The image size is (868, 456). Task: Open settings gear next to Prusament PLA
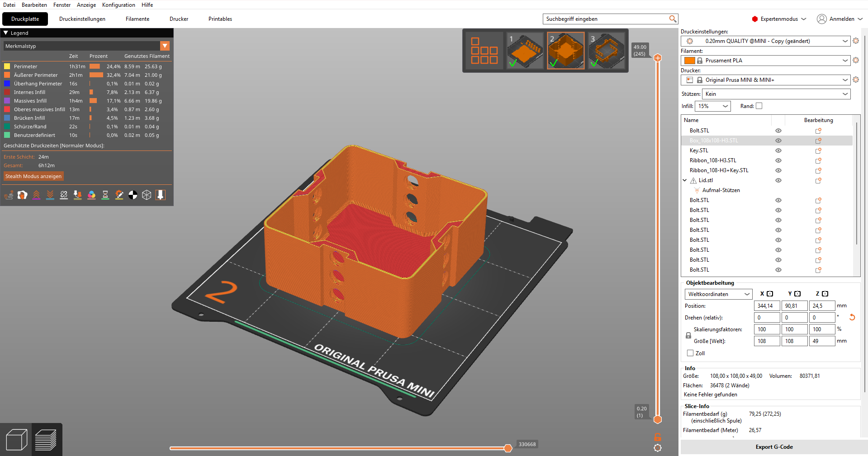[x=856, y=60]
